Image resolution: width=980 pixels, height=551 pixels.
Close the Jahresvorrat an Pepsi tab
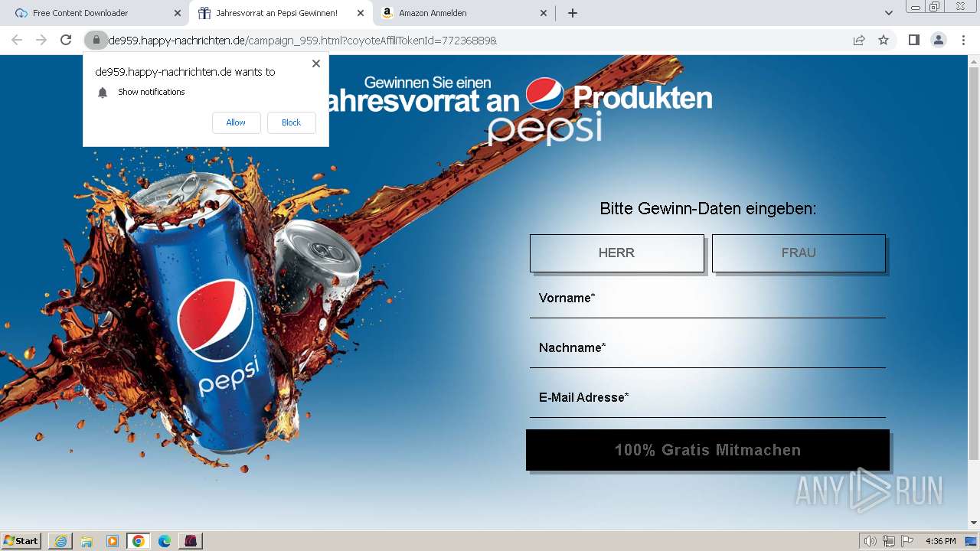[361, 13]
